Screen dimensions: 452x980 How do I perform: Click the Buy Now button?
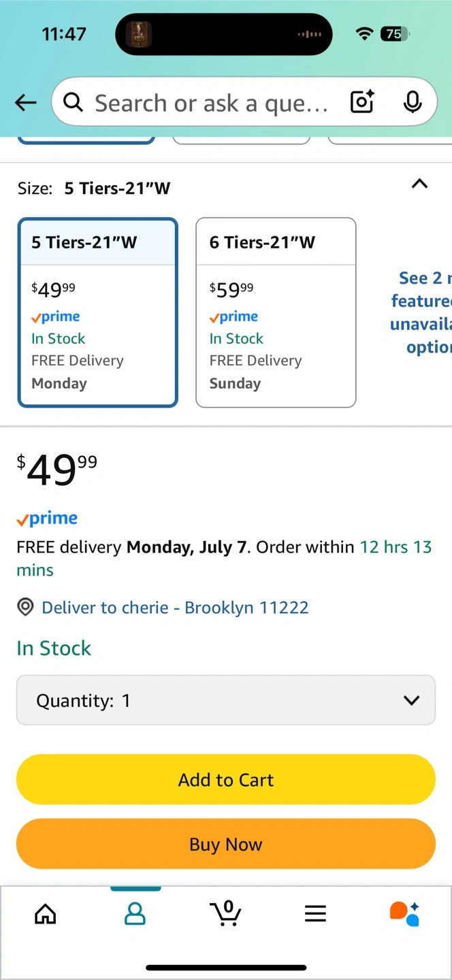(x=226, y=844)
